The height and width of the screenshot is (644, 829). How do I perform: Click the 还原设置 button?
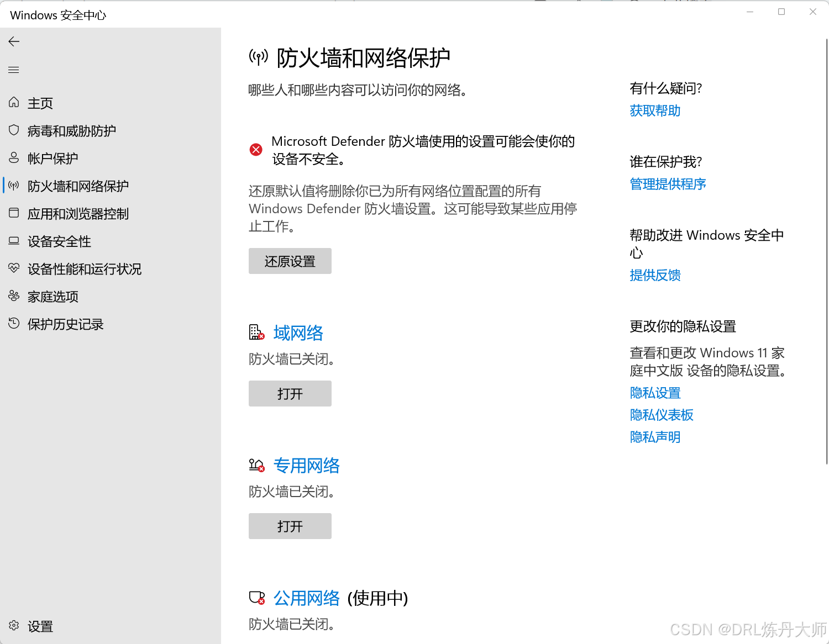290,261
